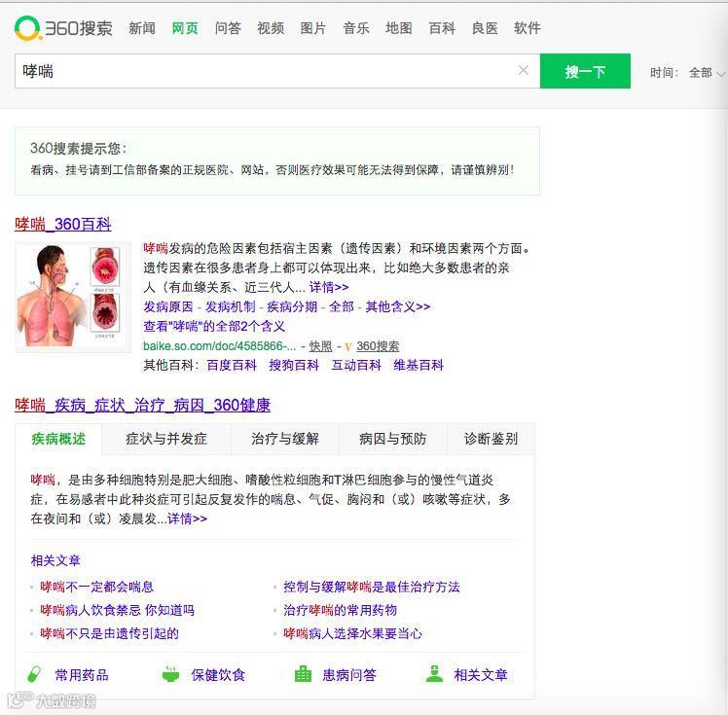Open the 问答 search category
This screenshot has height=715, width=728.
click(x=228, y=28)
